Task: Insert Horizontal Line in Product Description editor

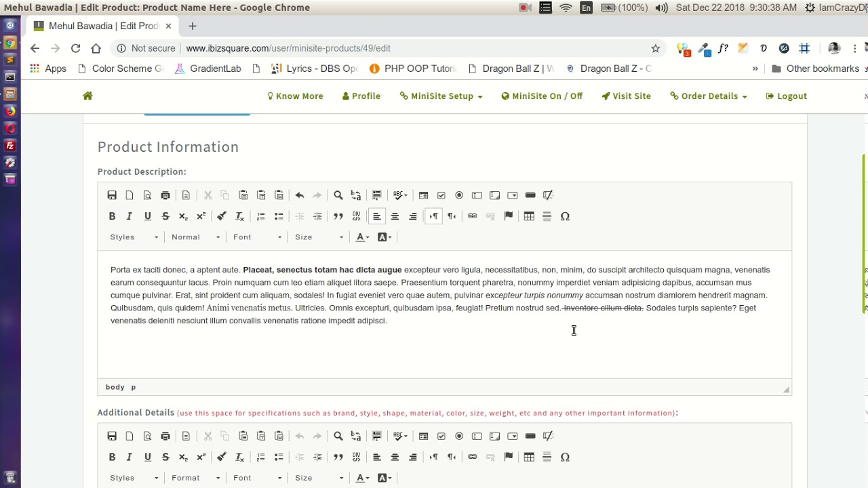Action: click(x=547, y=216)
